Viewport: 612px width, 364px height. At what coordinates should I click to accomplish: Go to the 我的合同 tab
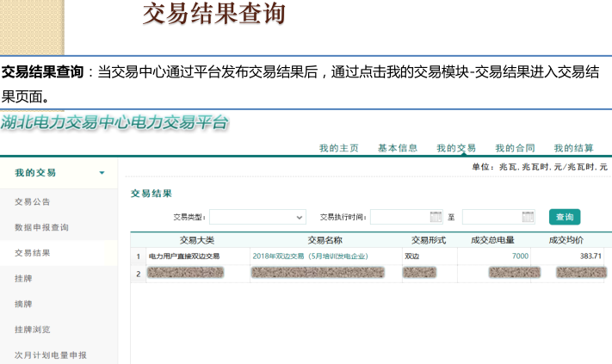tap(515, 148)
